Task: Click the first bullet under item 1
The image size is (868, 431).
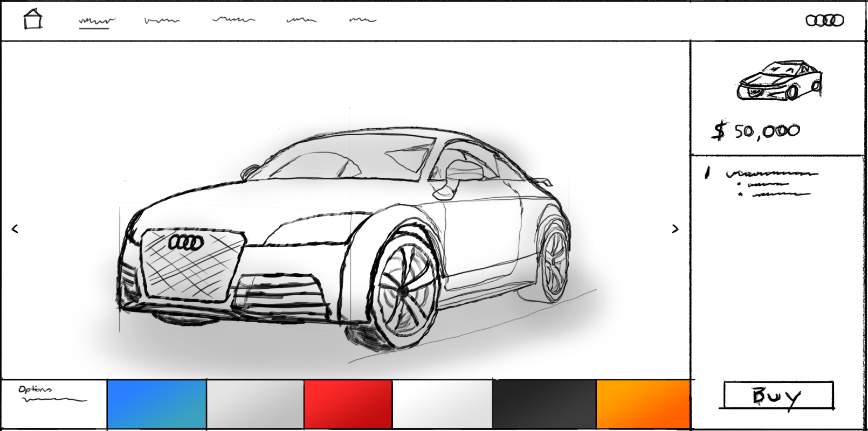Action: pyautogui.click(x=763, y=184)
